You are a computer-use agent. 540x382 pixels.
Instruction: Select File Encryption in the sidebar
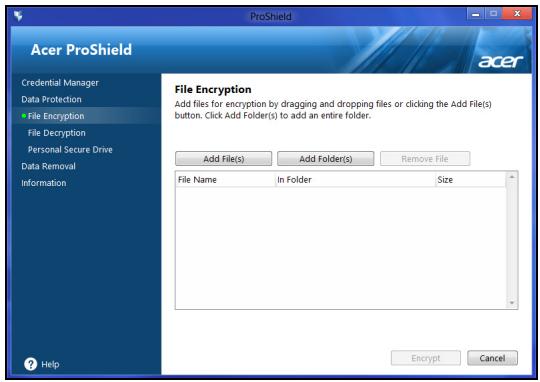tap(56, 116)
